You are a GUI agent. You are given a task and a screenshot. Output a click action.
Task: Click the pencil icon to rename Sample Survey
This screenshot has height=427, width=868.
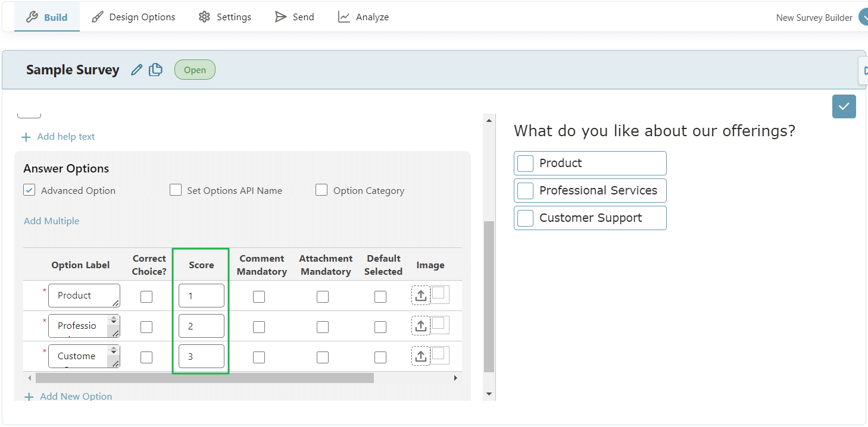(x=136, y=70)
